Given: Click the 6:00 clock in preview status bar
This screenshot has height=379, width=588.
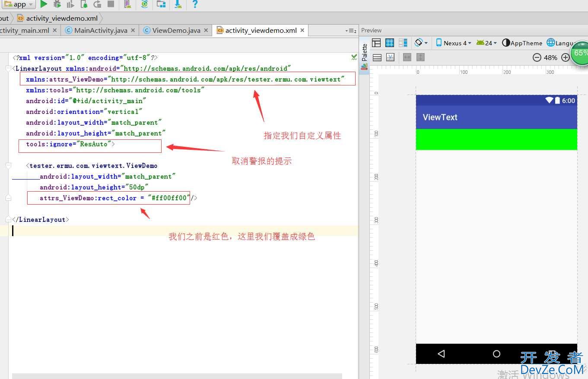Looking at the screenshot, I should 569,101.
